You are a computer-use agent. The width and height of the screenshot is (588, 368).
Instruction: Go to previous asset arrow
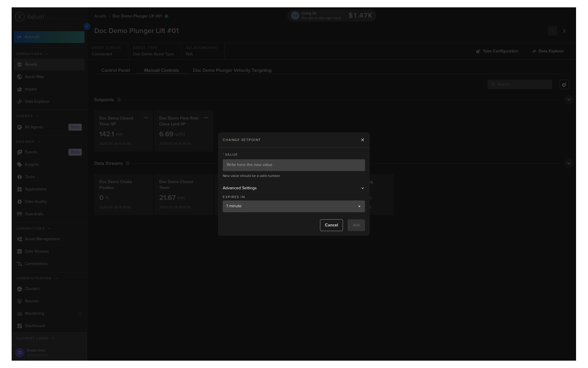pyautogui.click(x=552, y=31)
